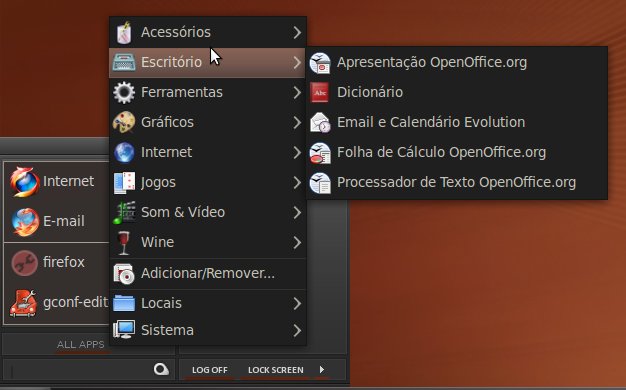Open the firefox recent entry label
The image size is (626, 390).
[64, 262]
